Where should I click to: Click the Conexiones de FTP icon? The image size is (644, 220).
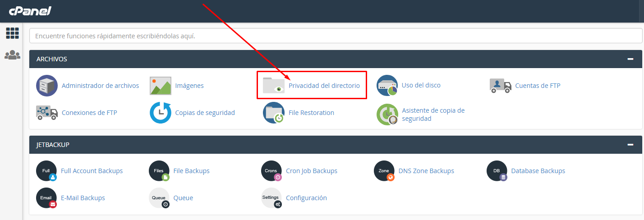pyautogui.click(x=47, y=113)
